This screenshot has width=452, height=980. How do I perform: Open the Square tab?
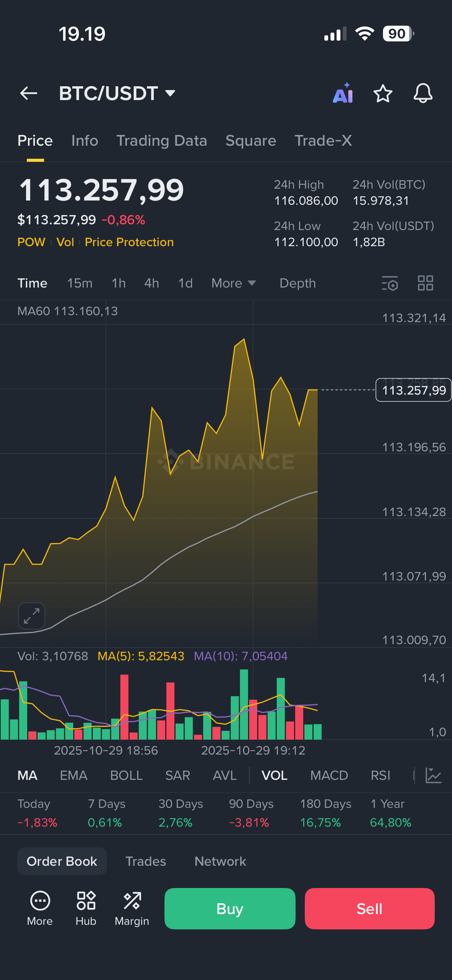tap(251, 141)
